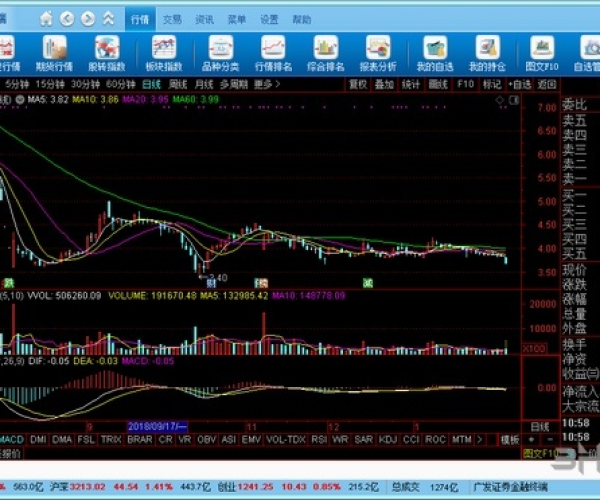The height and width of the screenshot is (500, 600).
Task: Open 板块指数 sector index icon
Action: [164, 52]
